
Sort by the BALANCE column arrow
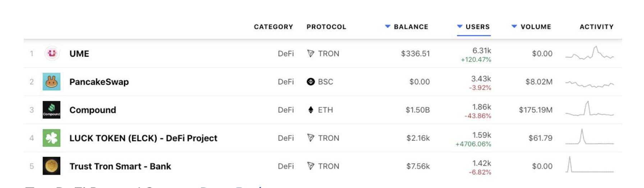[x=387, y=26]
